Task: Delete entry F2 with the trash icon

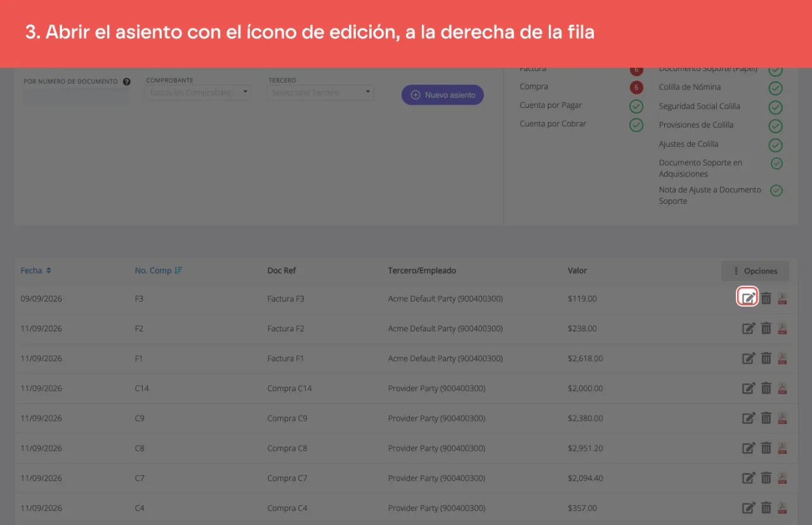Action: (766, 328)
